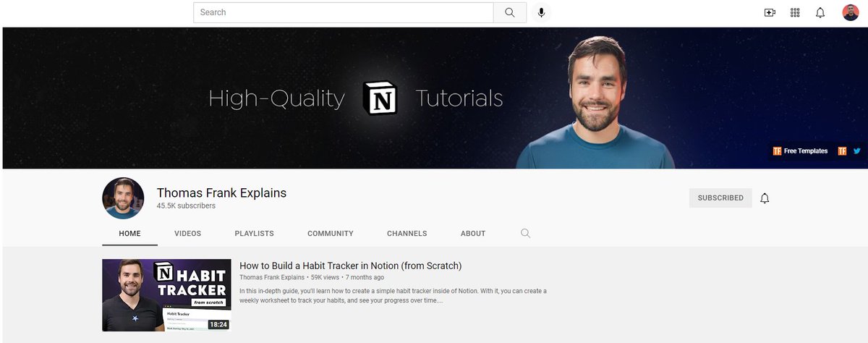This screenshot has height=343, width=868.
Task: Click 'Thomas Frank Explains' under the video title
Action: pyautogui.click(x=272, y=277)
